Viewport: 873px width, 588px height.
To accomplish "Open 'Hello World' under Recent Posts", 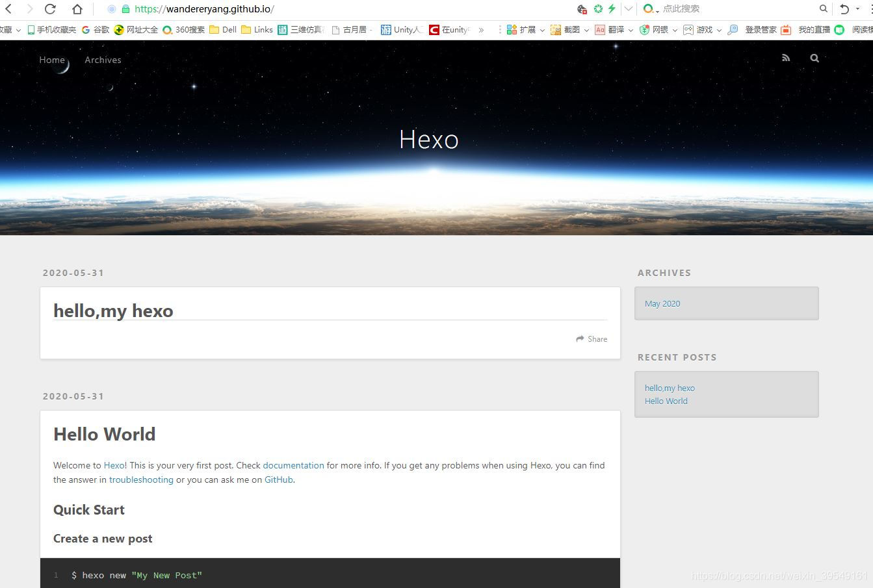I will (666, 401).
